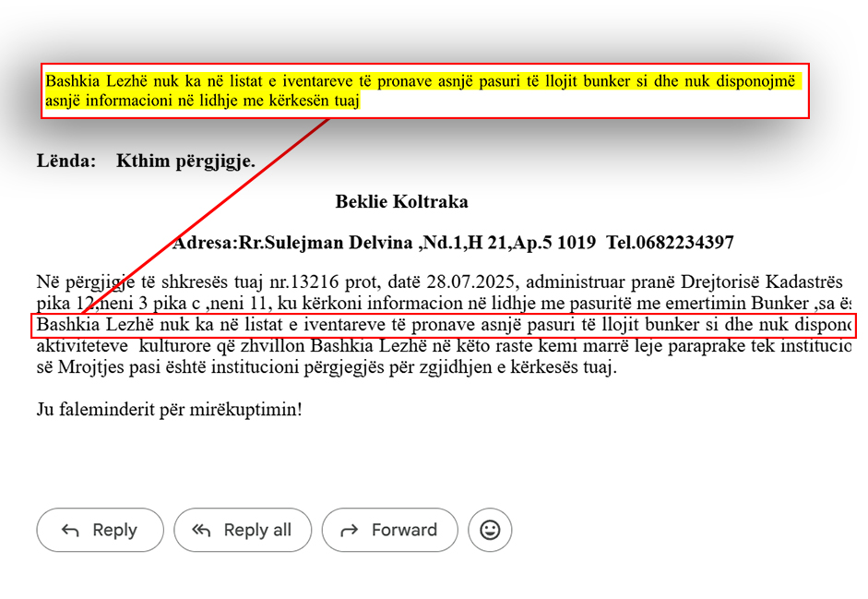
Task: Click the Reply all button
Action: [x=242, y=530]
